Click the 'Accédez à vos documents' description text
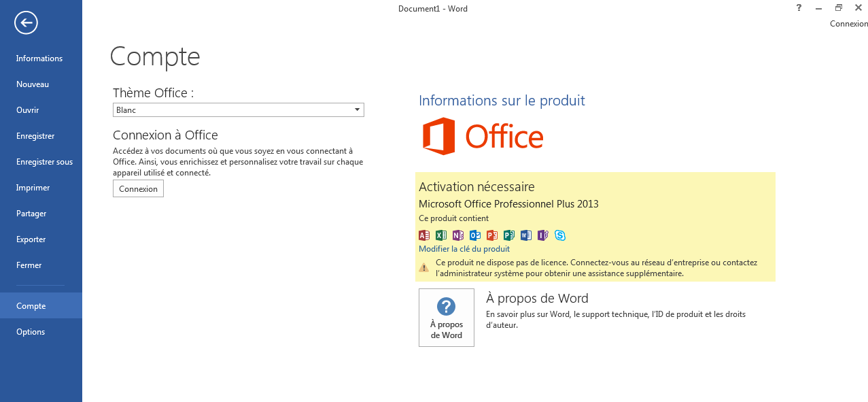Image resolution: width=868 pixels, height=402 pixels. (x=238, y=162)
